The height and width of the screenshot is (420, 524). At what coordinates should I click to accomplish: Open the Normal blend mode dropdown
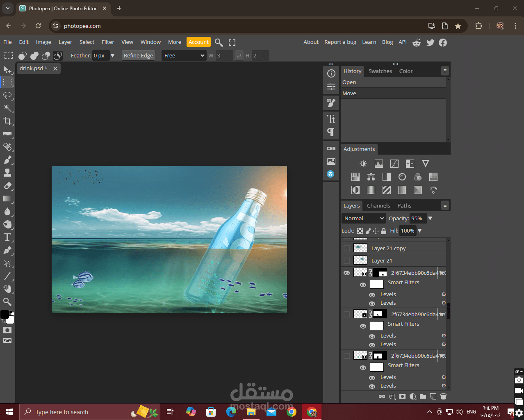pyautogui.click(x=364, y=219)
